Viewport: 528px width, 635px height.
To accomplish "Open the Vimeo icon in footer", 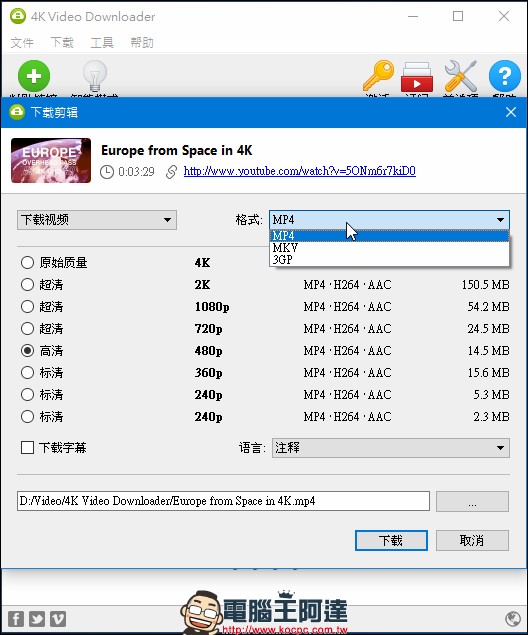I will pos(58,619).
